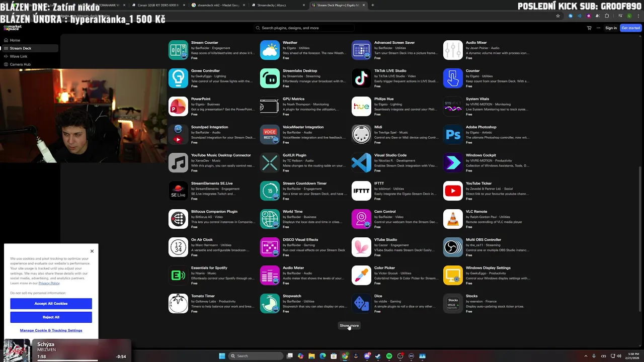Image resolution: width=644 pixels, height=362 pixels.
Task: Open the StreamElements SE.Live plugin icon
Action: (x=178, y=191)
